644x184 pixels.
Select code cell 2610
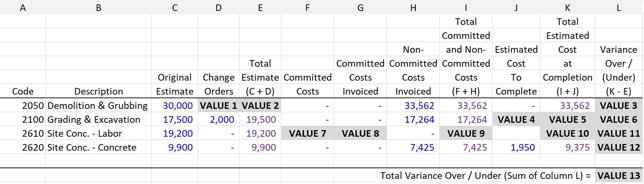tap(23, 133)
